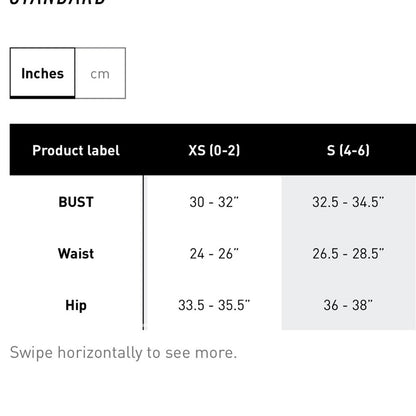This screenshot has width=416, height=416.
Task: Click the highlighted gray S column area
Action: tap(349, 253)
